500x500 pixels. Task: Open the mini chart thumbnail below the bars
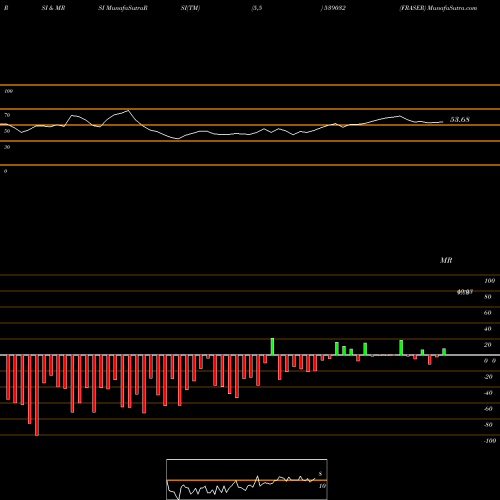tap(247, 479)
